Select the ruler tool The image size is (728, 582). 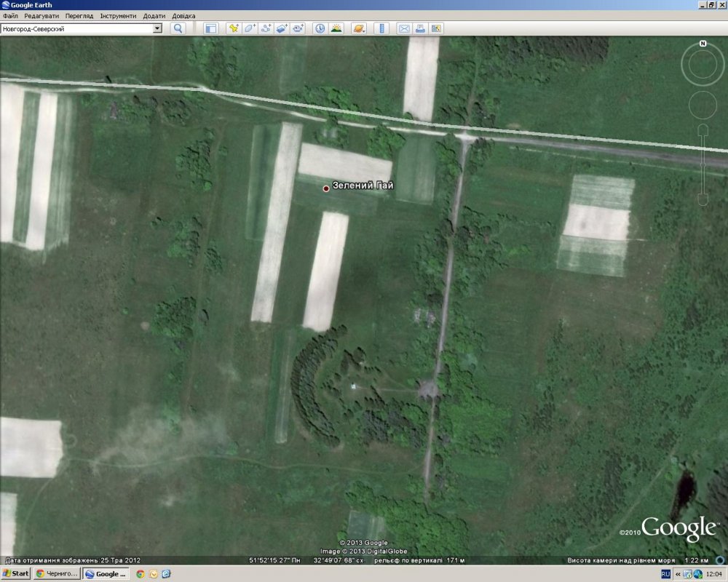pyautogui.click(x=381, y=28)
